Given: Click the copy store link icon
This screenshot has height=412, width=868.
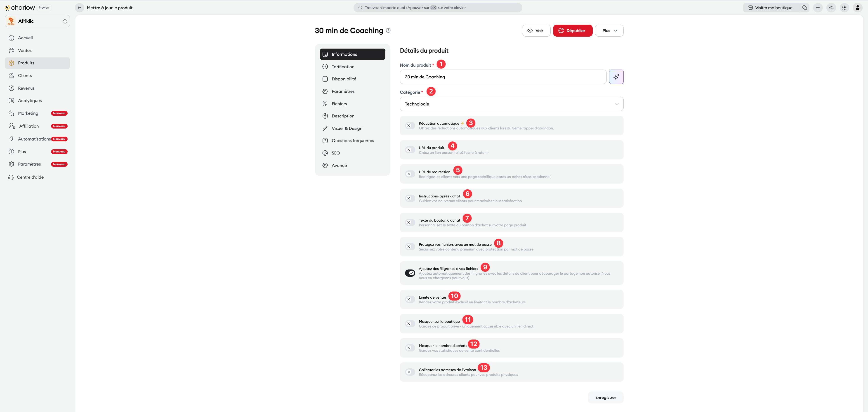Looking at the screenshot, I should coord(804,8).
